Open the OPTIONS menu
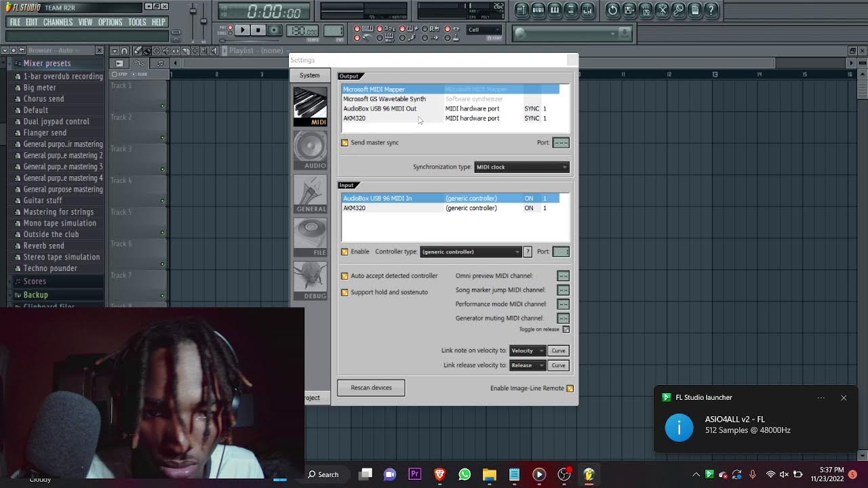Screen dimensions: 868x488 pyautogui.click(x=110, y=22)
